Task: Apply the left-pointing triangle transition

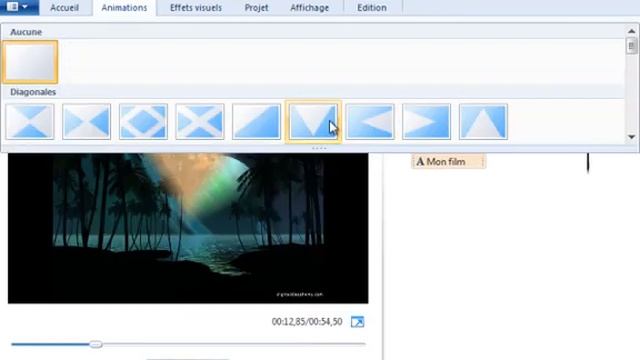Action: click(x=370, y=122)
